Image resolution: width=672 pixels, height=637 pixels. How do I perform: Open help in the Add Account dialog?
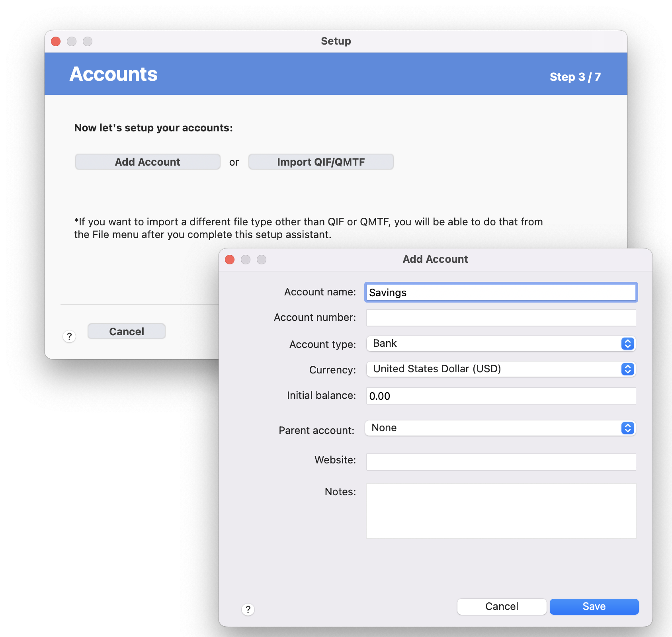248,609
